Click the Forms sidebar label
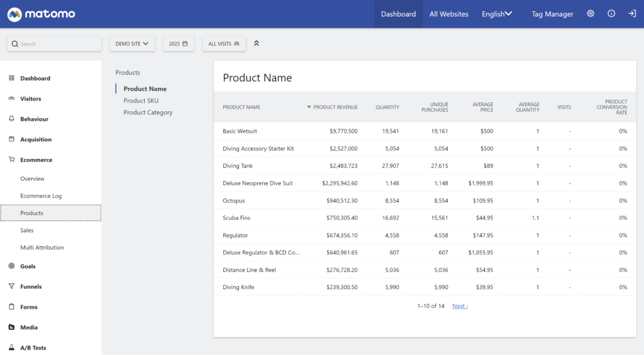This screenshot has width=644, height=355. coord(29,307)
